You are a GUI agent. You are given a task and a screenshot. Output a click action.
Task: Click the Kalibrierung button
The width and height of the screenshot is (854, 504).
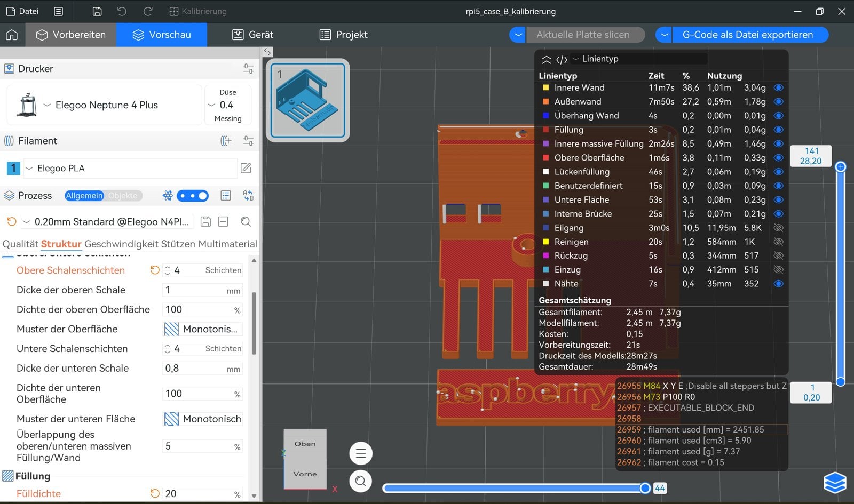tap(198, 11)
